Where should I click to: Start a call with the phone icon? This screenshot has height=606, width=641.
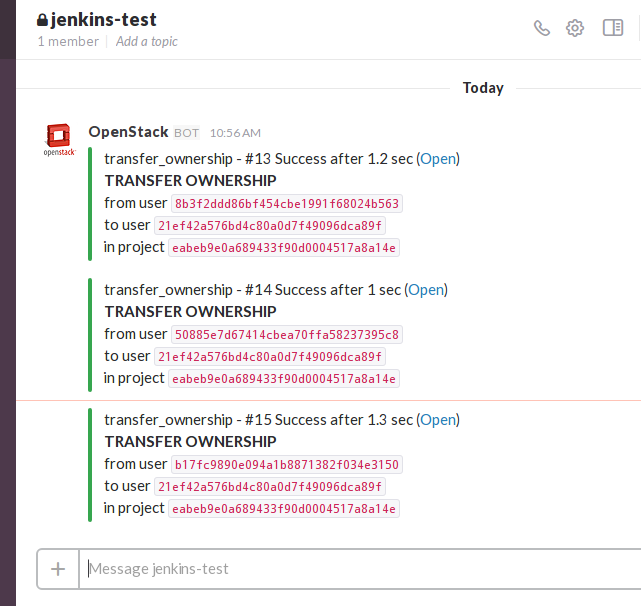[x=542, y=28]
